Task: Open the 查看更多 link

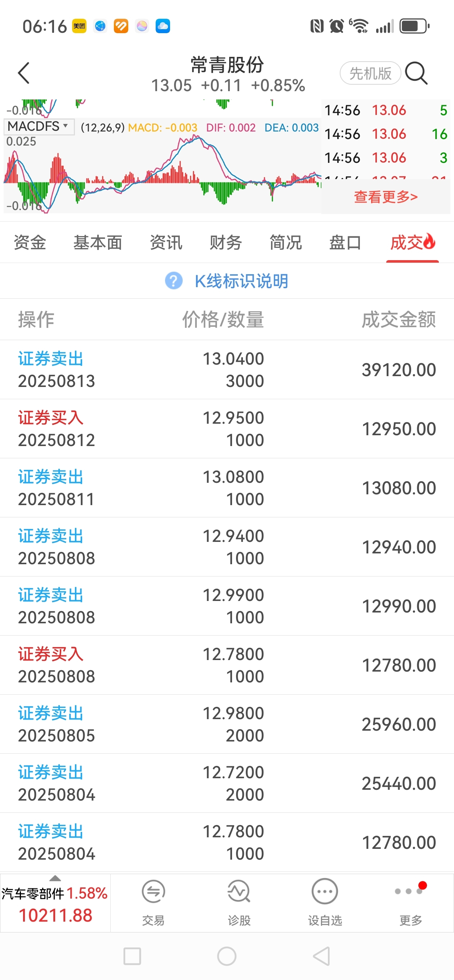Action: click(x=386, y=197)
